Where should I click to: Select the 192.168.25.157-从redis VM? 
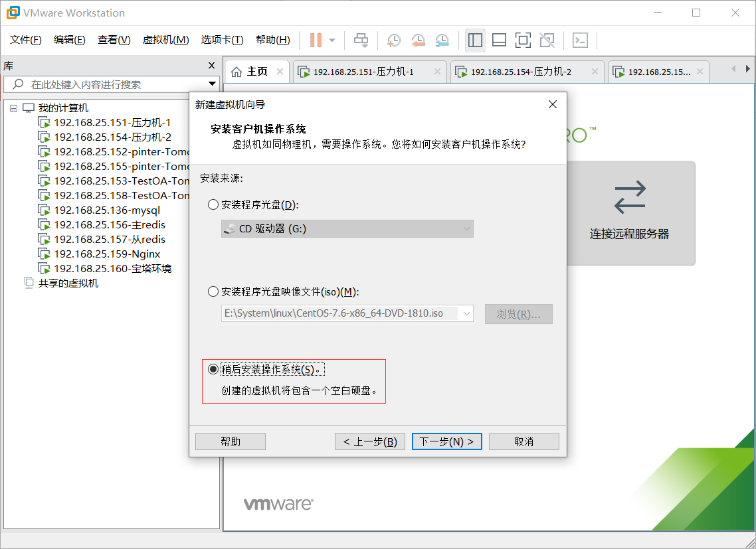[x=110, y=239]
